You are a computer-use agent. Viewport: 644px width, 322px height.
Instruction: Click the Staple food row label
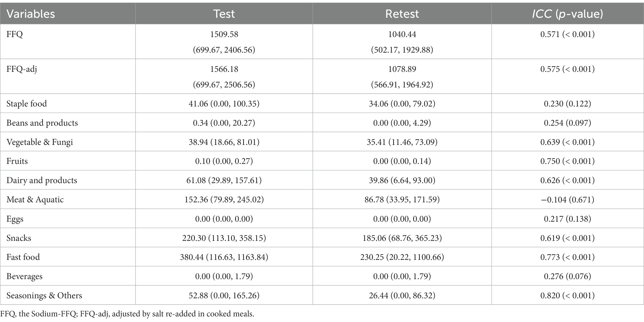click(26, 103)
